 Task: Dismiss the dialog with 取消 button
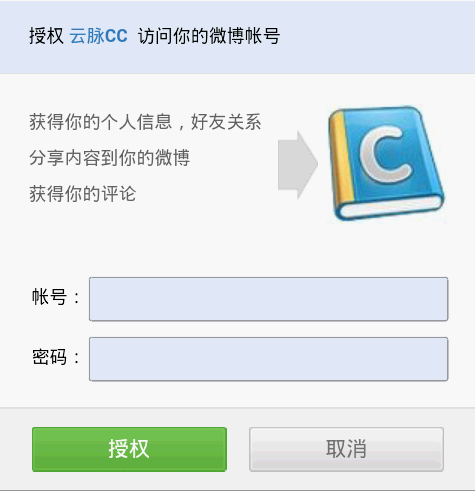tap(346, 449)
